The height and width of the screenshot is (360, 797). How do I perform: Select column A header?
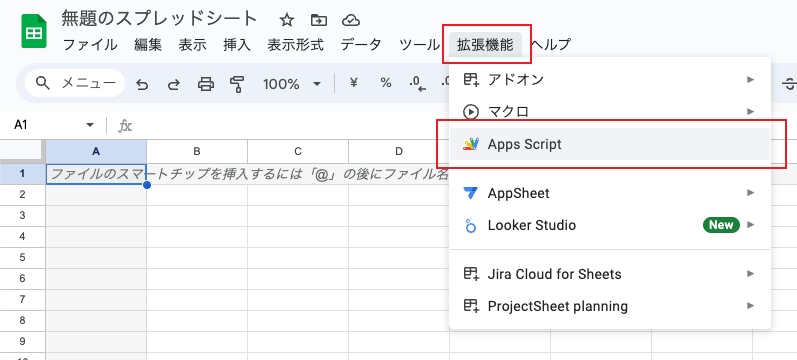tap(96, 151)
